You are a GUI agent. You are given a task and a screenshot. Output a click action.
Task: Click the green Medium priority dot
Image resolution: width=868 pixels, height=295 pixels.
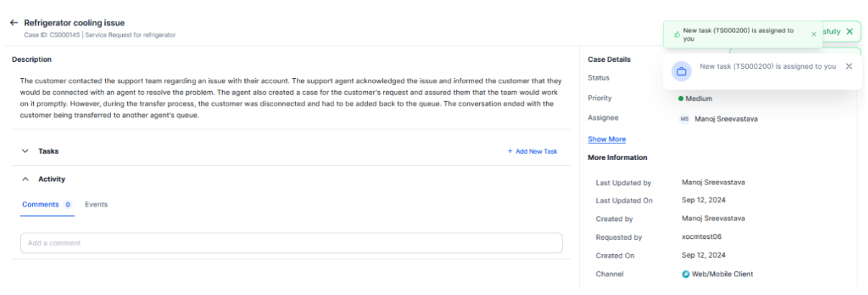680,99
